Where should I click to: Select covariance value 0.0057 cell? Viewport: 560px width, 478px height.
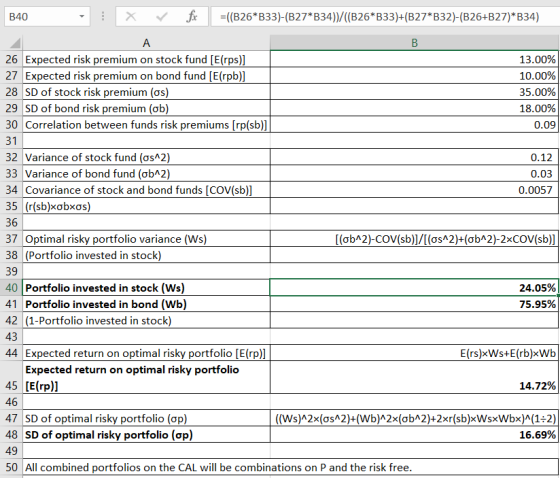coord(414,190)
